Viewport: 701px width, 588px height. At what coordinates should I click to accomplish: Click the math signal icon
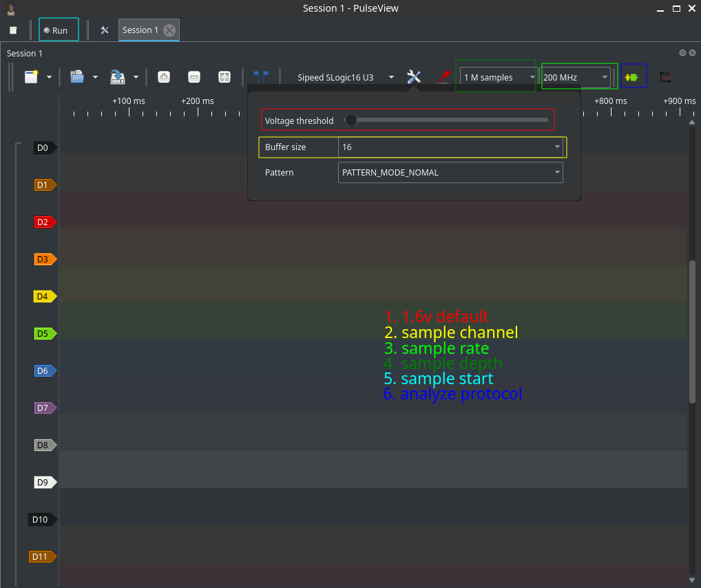[666, 77]
